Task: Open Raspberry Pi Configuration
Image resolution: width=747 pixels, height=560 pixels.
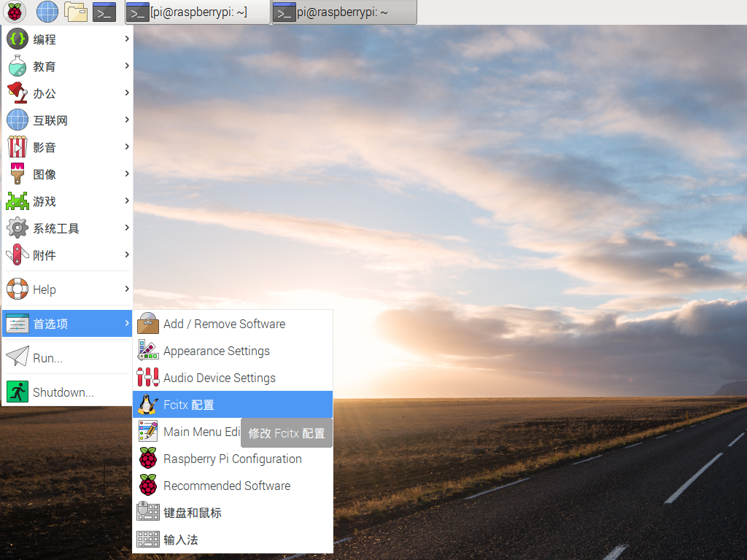Action: (x=233, y=459)
